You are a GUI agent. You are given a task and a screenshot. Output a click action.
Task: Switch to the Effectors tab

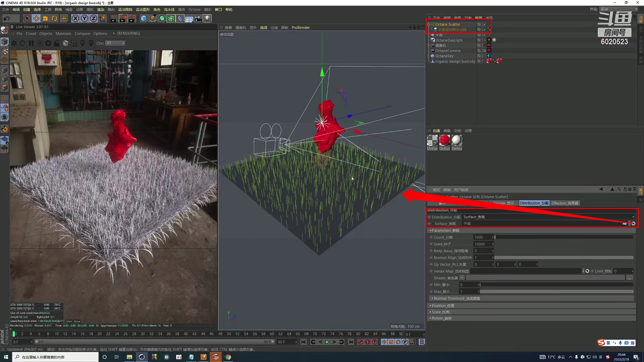565,203
